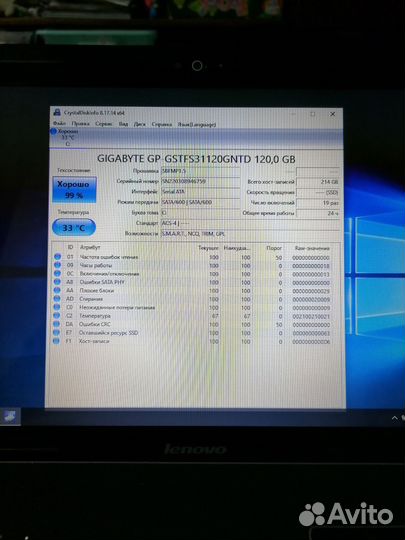Open the Сервис menu
This screenshot has height=540, width=405.
click(x=104, y=124)
